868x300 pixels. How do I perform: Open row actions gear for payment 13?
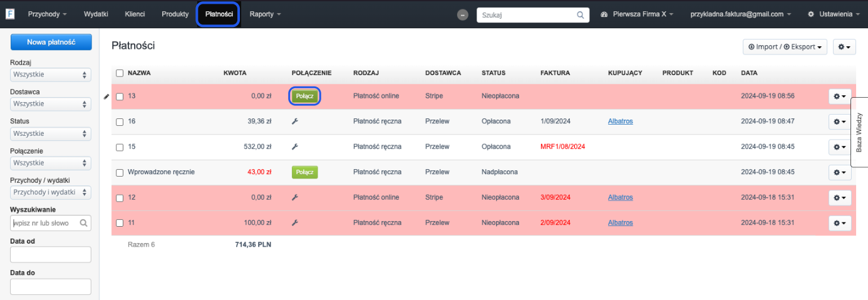click(x=840, y=96)
